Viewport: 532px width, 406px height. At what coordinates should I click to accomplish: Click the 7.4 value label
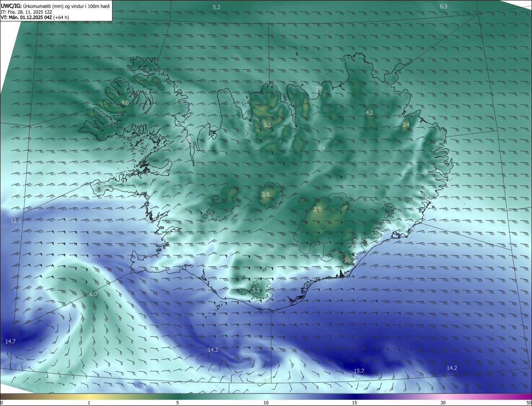[x=321, y=148]
